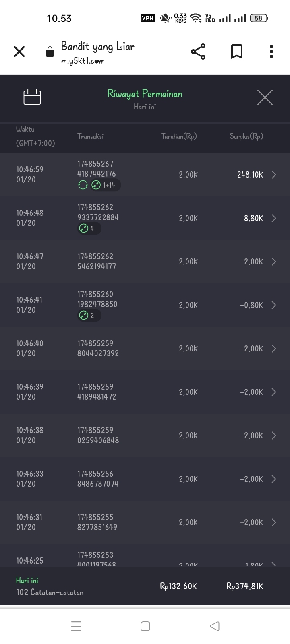Tap the badge labeled 2 on 10:46:41 entry
The width and height of the screenshot is (290, 644).
[89, 316]
